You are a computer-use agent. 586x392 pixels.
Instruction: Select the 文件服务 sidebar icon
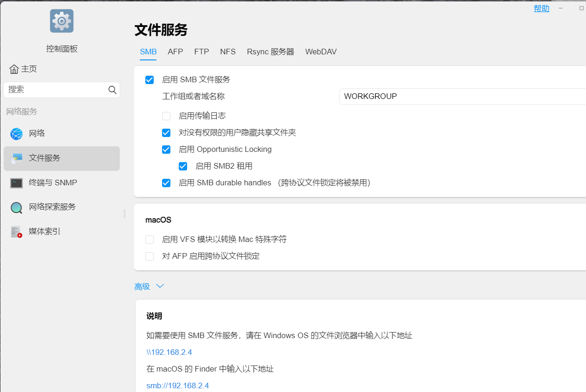pos(16,158)
